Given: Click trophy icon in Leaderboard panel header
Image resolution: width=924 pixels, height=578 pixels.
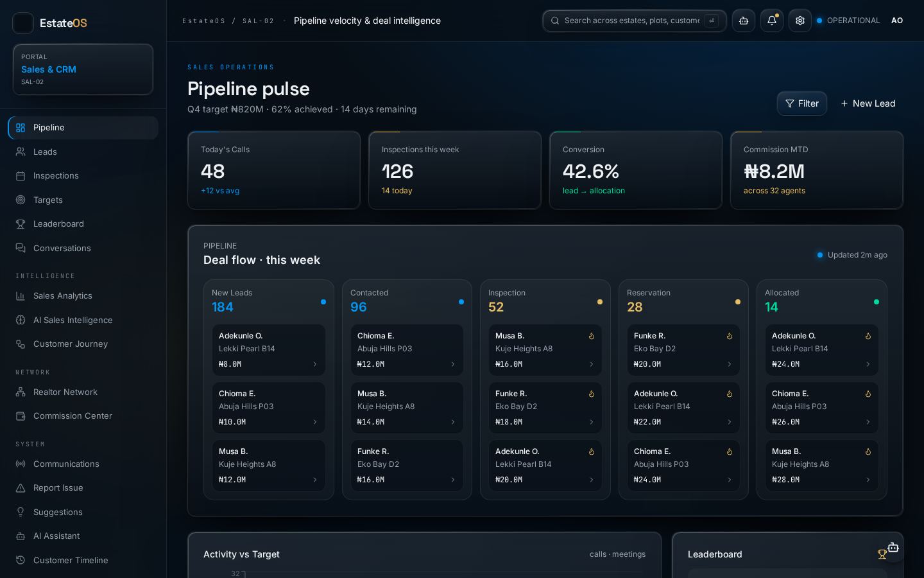Looking at the screenshot, I should 882,554.
